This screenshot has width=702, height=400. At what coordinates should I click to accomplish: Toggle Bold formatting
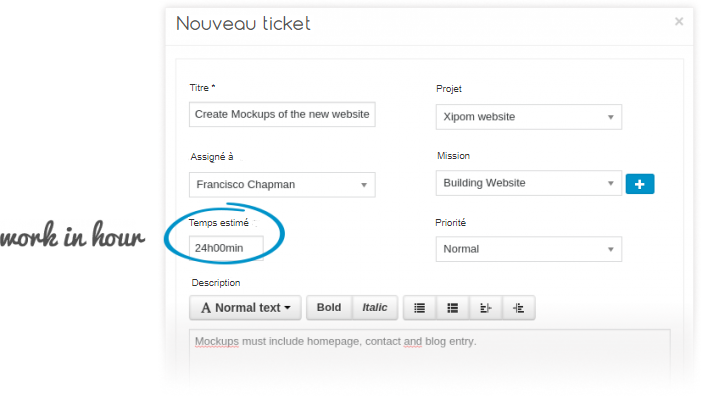[329, 308]
